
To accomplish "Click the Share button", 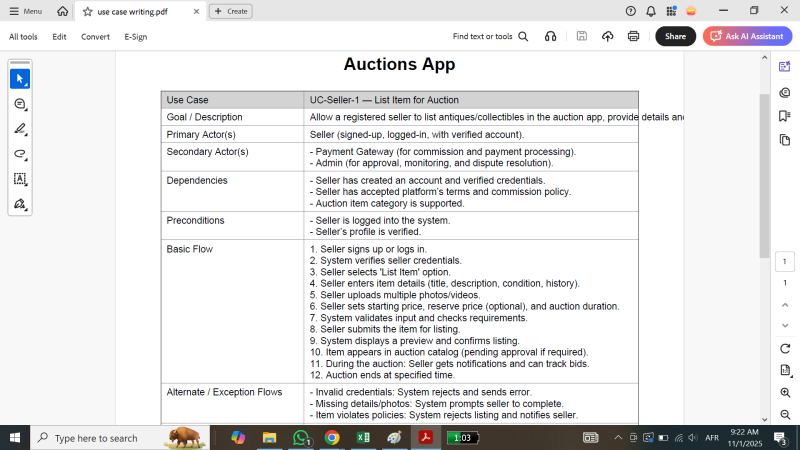I will pyautogui.click(x=675, y=37).
